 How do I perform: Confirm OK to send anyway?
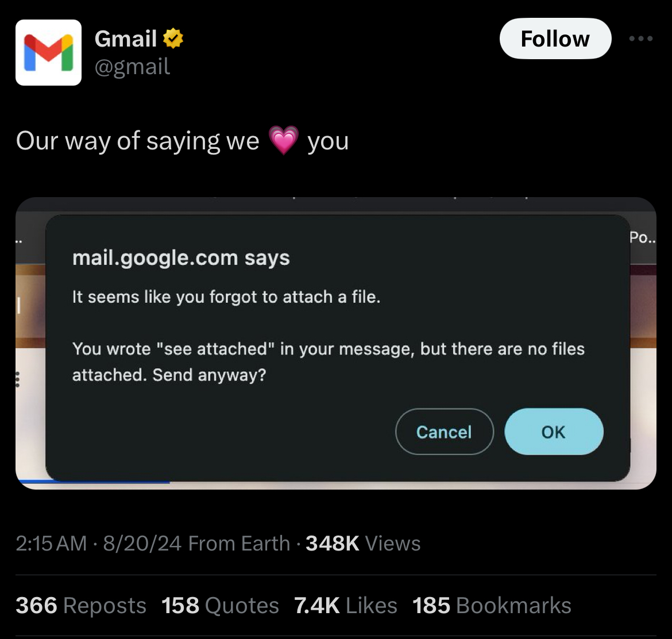pos(554,432)
